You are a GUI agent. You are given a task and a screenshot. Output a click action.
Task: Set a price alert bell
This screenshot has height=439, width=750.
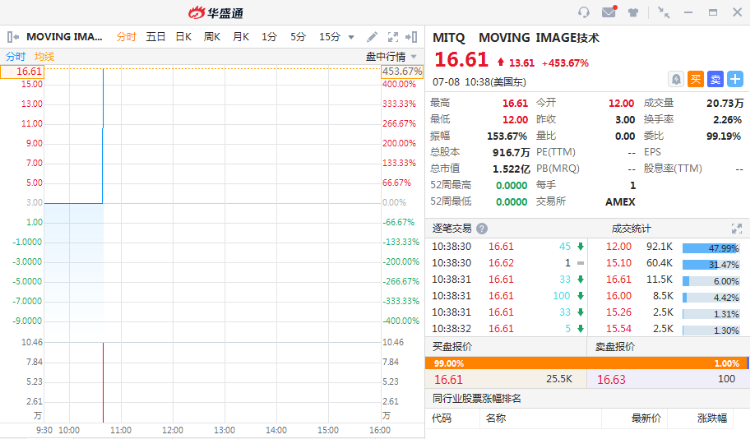677,78
